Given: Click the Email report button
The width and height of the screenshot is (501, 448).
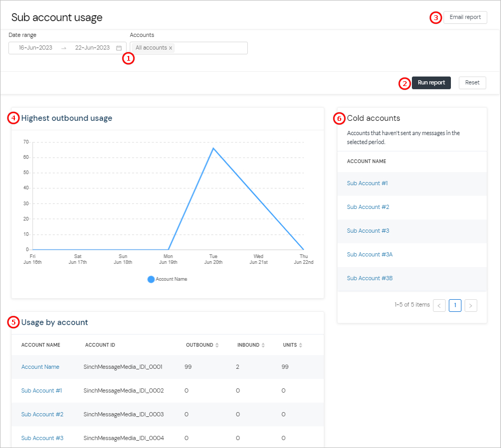Looking at the screenshot, I should [x=465, y=17].
